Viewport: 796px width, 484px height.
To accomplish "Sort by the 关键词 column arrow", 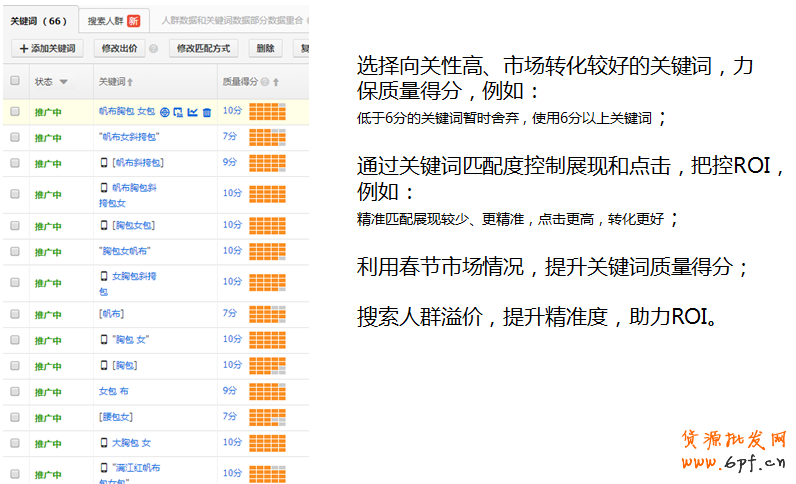I will [130, 82].
